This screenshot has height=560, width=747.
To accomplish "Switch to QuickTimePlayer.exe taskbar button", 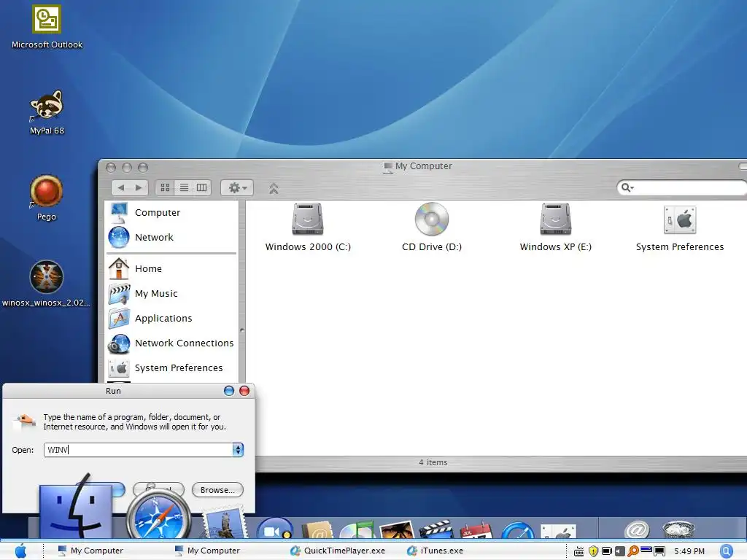I will pos(337,551).
